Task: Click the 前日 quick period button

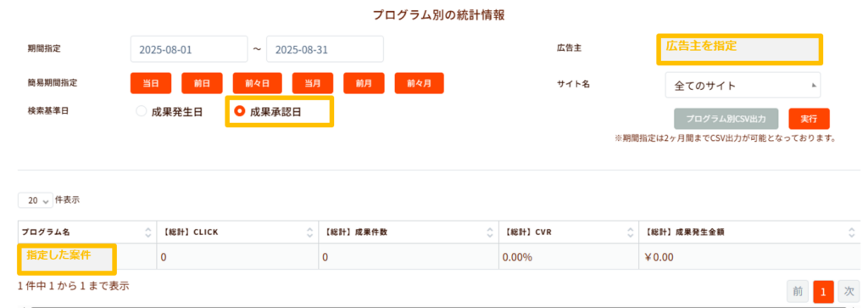Action: point(202,83)
